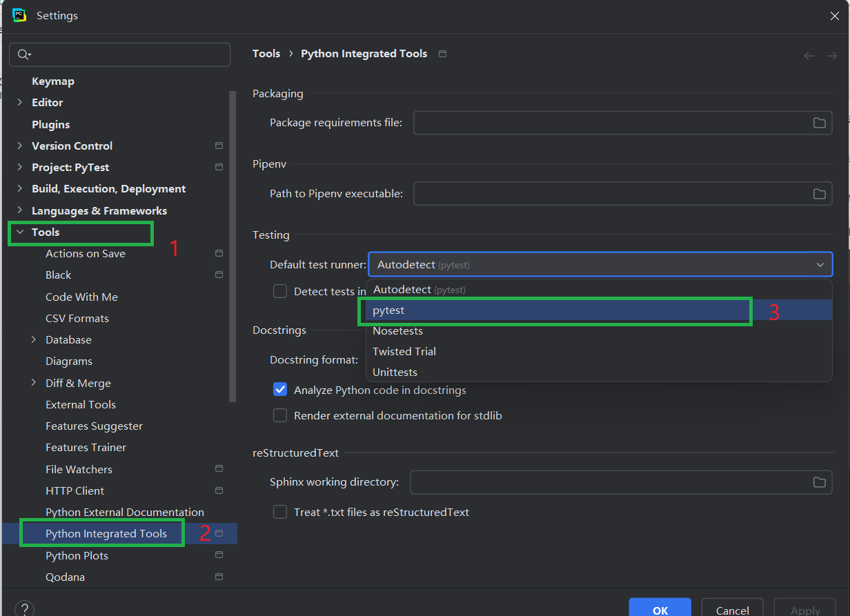Viewport: 850px width, 616px height.
Task: Browse folder for Sphinx working directory
Action: pyautogui.click(x=819, y=482)
